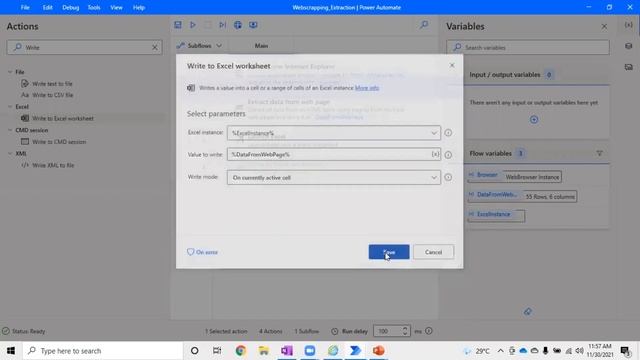This screenshot has height=360, width=640.
Task: Click the taskbar search box
Action: (x=103, y=351)
